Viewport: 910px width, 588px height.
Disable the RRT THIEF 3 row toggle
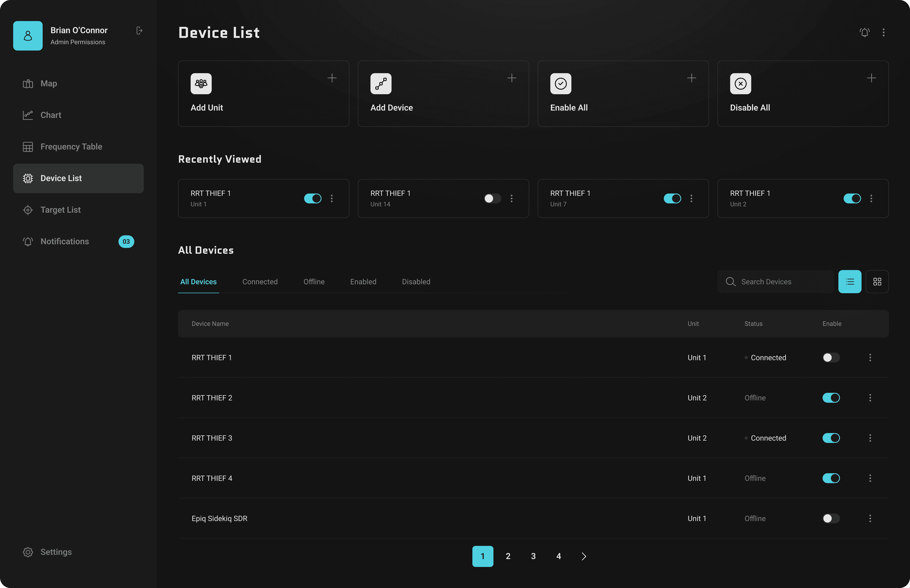point(831,438)
